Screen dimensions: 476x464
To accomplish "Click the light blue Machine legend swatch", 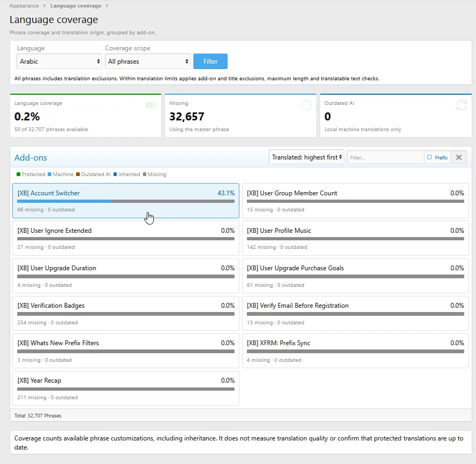I will [49, 174].
